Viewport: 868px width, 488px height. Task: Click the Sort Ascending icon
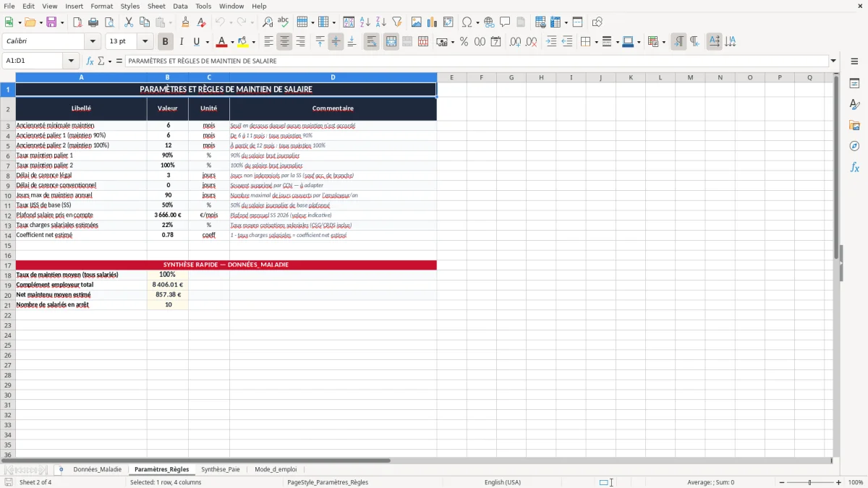point(365,22)
